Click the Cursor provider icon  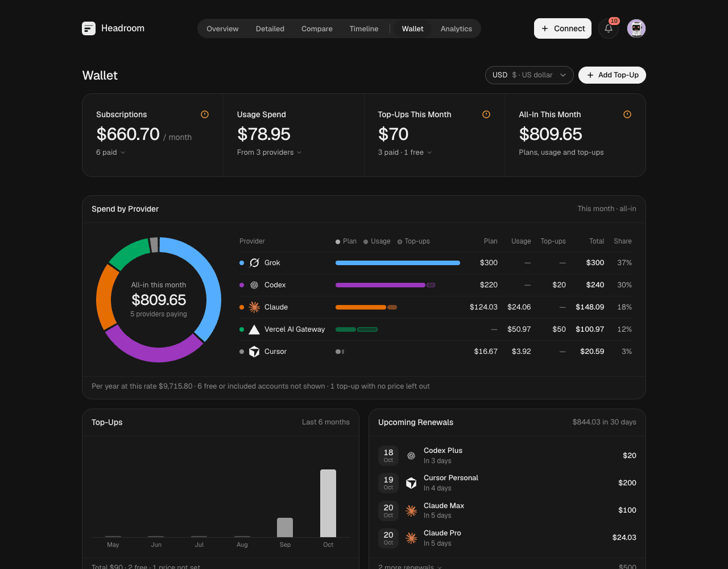(x=254, y=352)
